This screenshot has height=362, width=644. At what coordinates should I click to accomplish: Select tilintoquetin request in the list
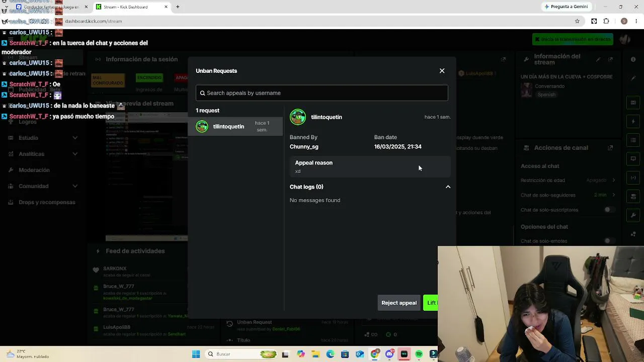[235, 127]
